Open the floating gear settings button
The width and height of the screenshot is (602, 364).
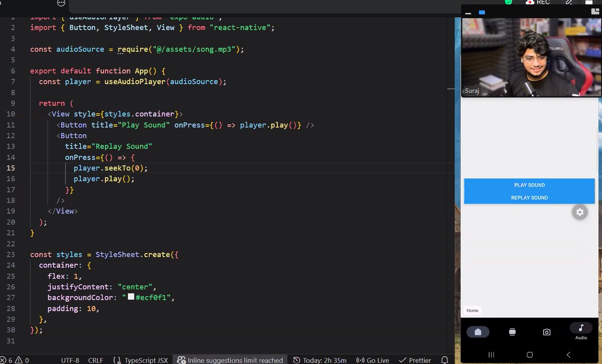tap(580, 212)
